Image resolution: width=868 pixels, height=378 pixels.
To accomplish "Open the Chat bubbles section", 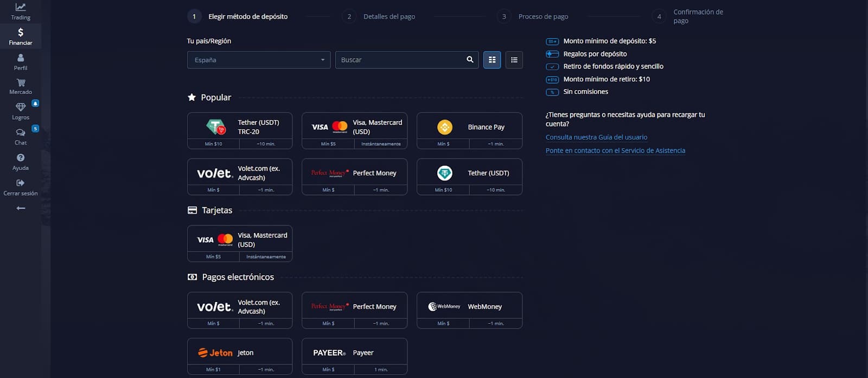I will pyautogui.click(x=21, y=137).
